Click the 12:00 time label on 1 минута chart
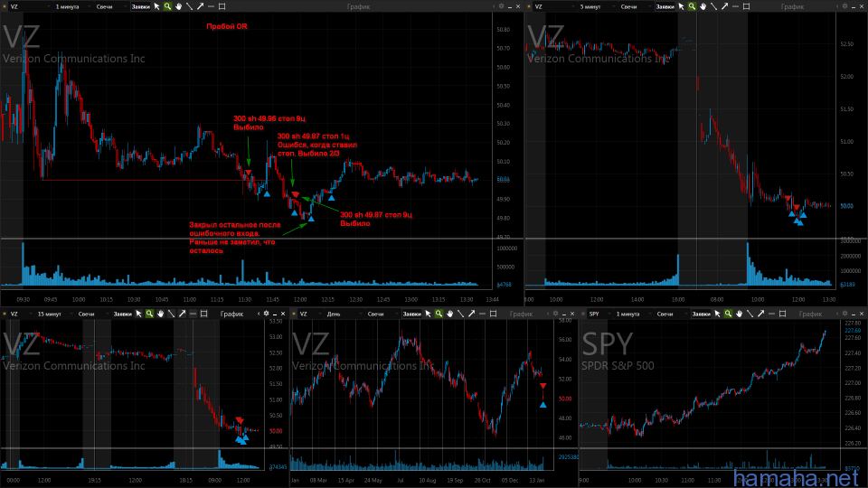 pyautogui.click(x=300, y=299)
